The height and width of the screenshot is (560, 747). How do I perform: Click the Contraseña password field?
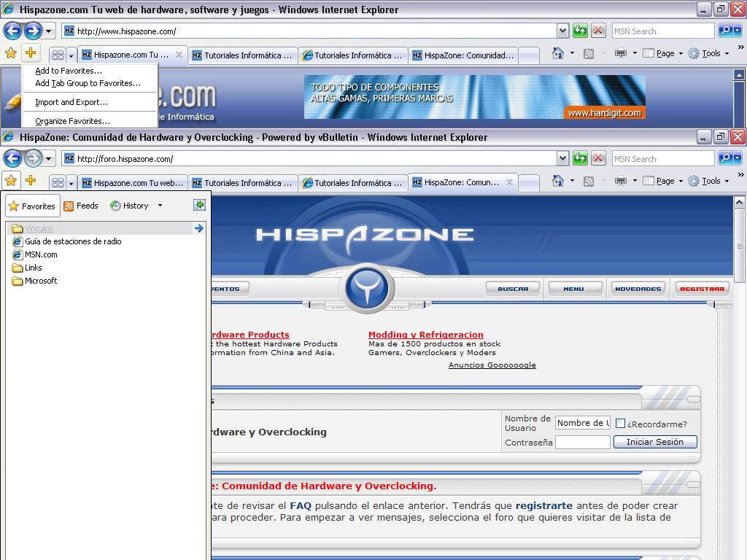click(582, 442)
